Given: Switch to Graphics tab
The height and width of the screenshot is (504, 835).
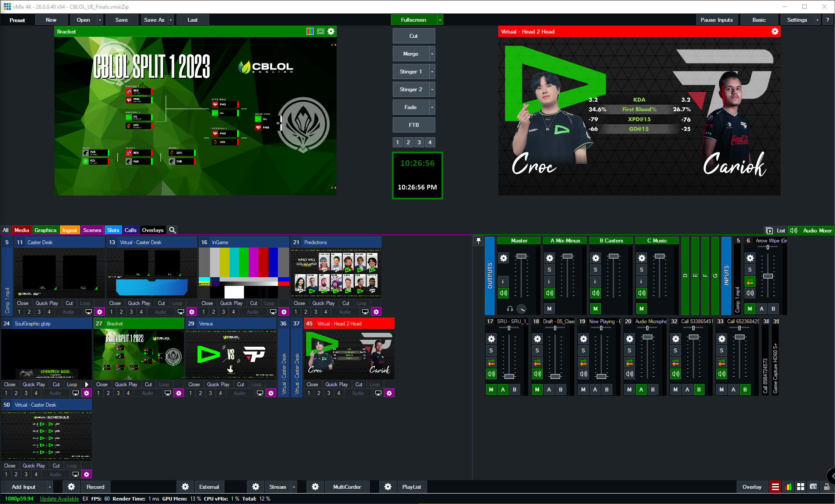Looking at the screenshot, I should pyautogui.click(x=46, y=230).
